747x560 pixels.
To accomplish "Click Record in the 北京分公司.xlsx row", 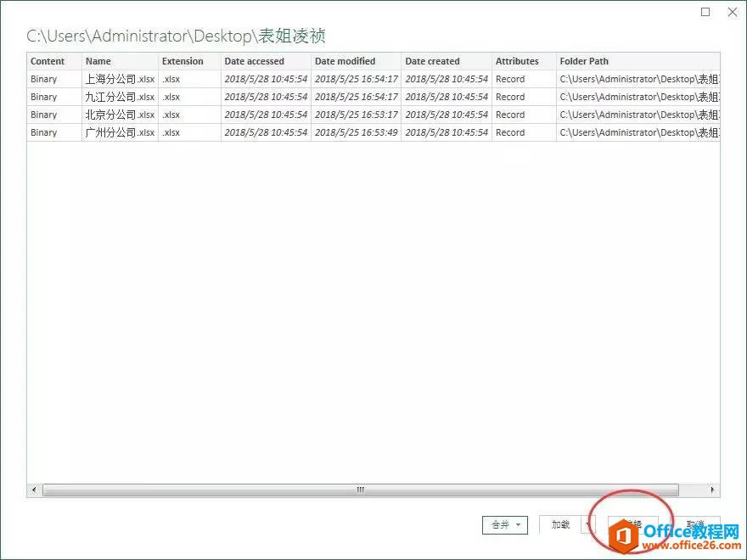I will pos(524,115).
